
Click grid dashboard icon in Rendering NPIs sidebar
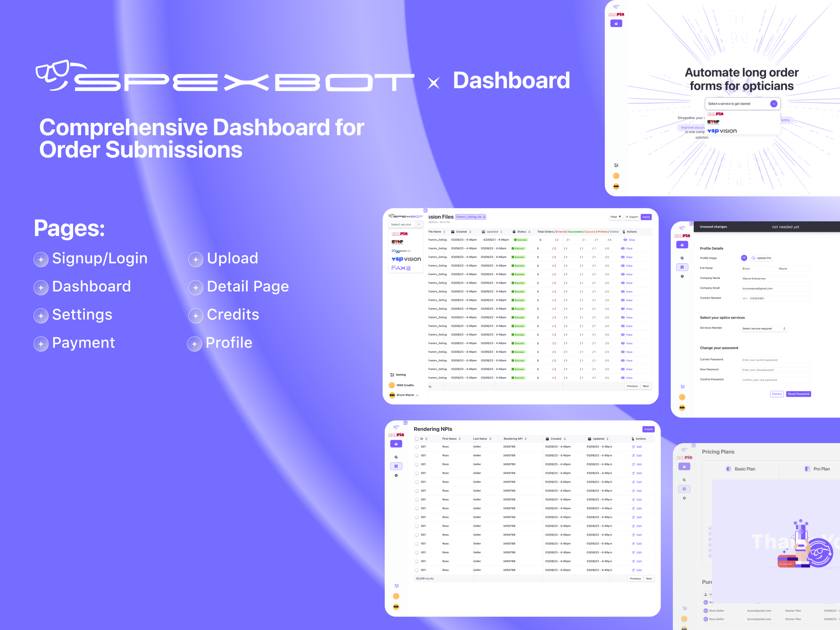[396, 466]
